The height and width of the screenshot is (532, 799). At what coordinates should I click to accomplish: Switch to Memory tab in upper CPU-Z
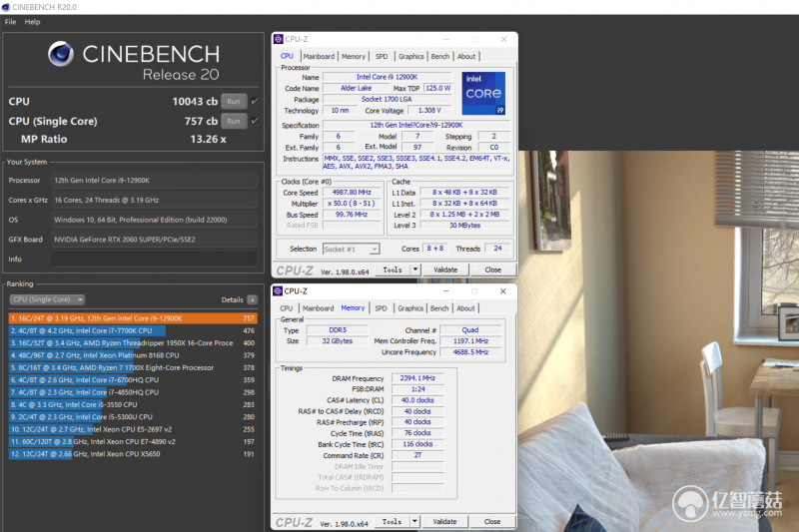[354, 57]
